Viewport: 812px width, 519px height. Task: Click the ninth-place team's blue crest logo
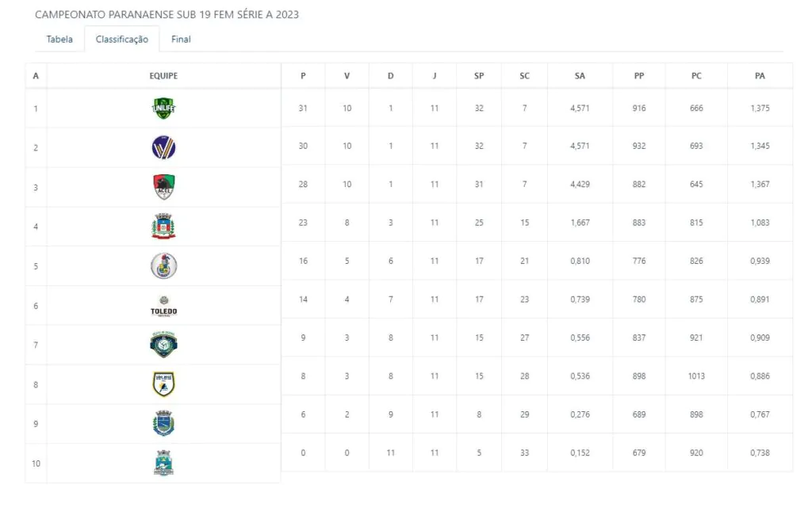[x=163, y=424]
